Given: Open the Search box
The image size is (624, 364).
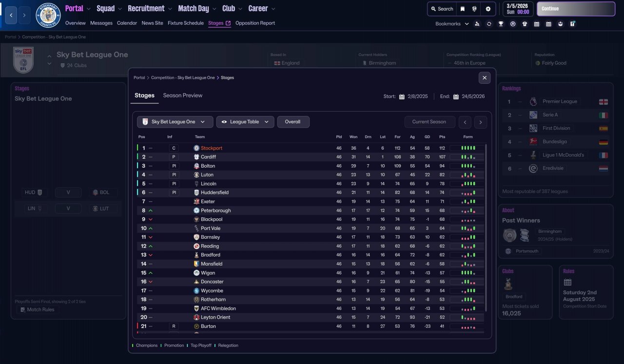Looking at the screenshot, I should (442, 9).
